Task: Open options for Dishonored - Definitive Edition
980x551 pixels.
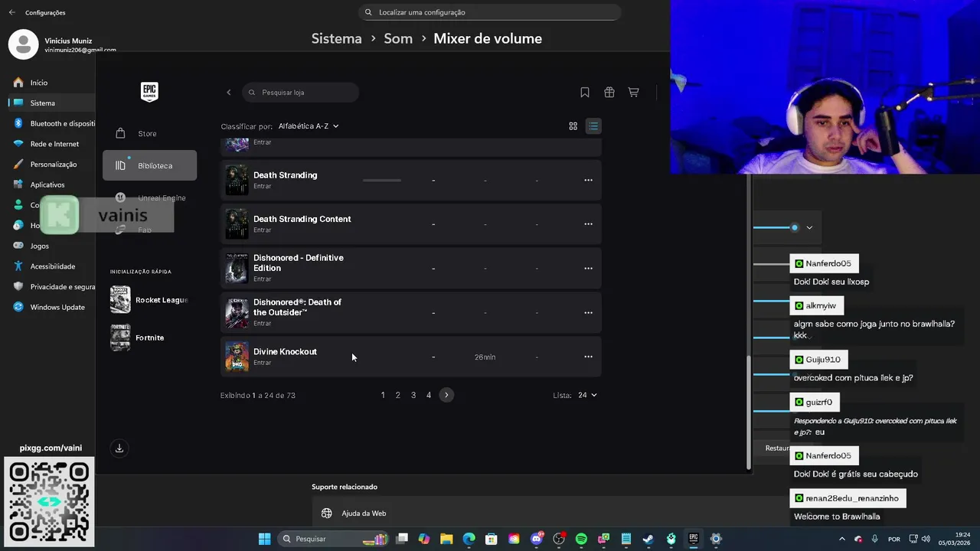Action: 588,269
